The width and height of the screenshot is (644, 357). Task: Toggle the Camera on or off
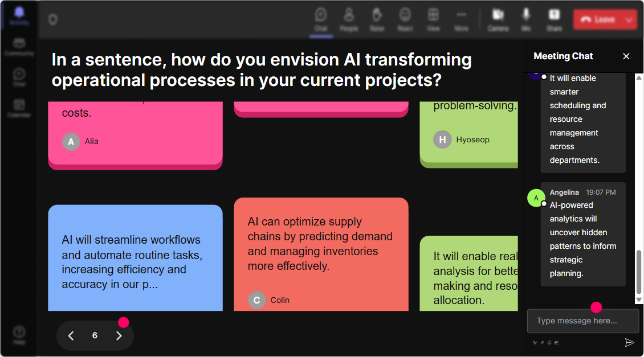tap(498, 19)
